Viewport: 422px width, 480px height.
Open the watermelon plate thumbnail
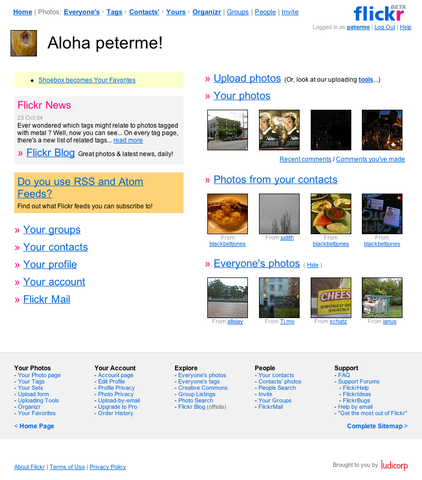(331, 214)
